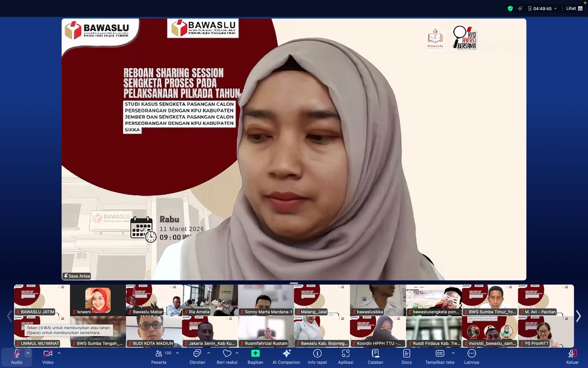Open the meeting timer dropdown showing 04:49:45
The height and width of the screenshot is (368, 588).
(x=542, y=8)
